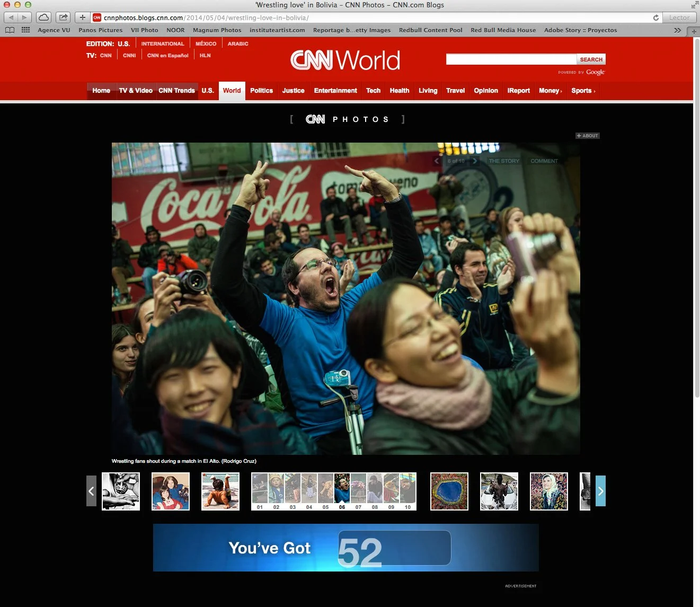Image resolution: width=700 pixels, height=607 pixels.
Task: Click the CNN Photos logo above the gallery
Action: 348,119
